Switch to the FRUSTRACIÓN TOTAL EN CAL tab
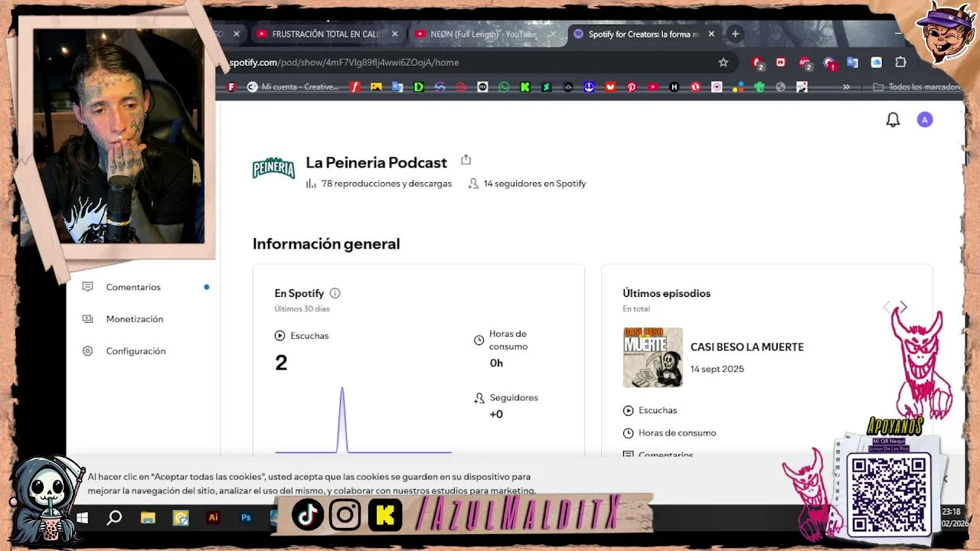The height and width of the screenshot is (551, 980). click(x=327, y=34)
